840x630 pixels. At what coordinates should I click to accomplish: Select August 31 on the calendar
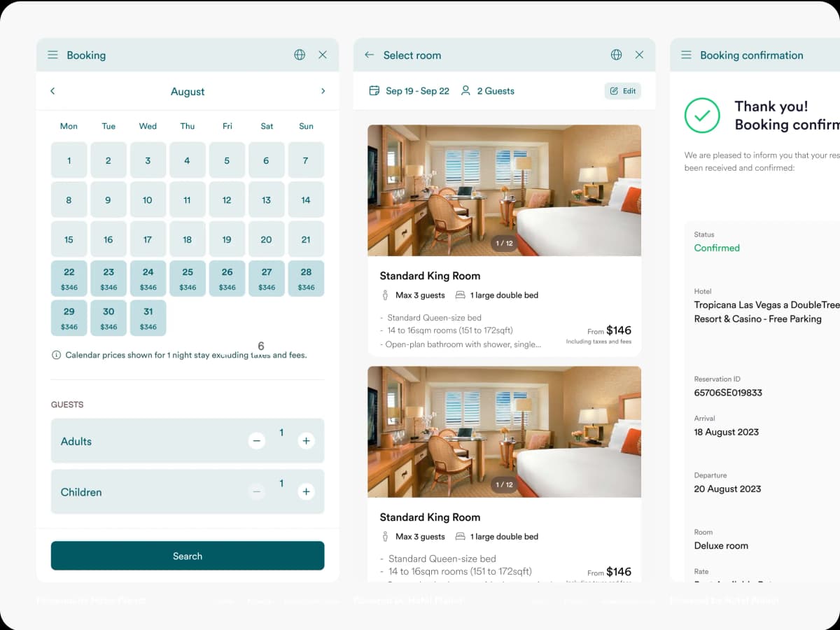coord(148,318)
